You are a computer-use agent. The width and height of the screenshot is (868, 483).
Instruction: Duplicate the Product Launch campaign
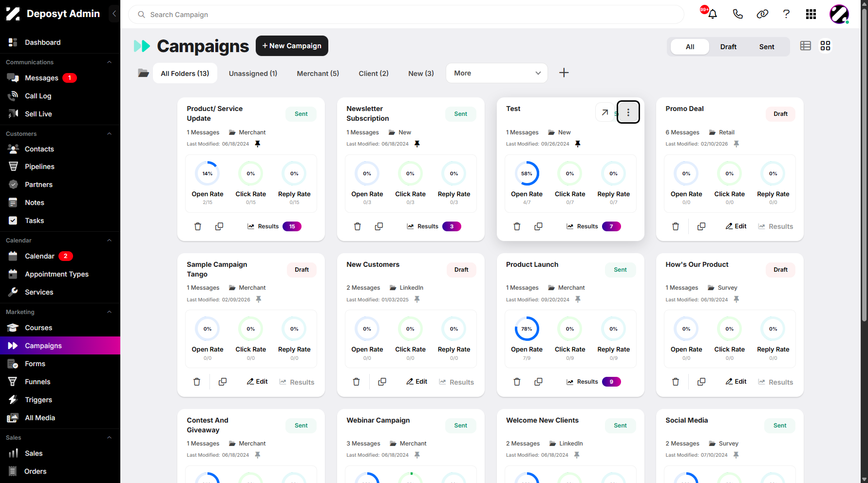pyautogui.click(x=538, y=382)
